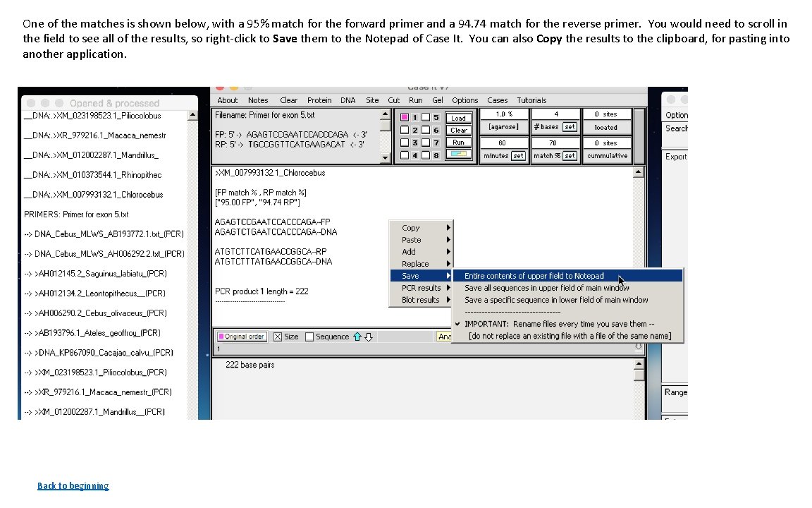Select XM_007993132.1_Chlorocebus DNA entry in list

(x=94, y=195)
